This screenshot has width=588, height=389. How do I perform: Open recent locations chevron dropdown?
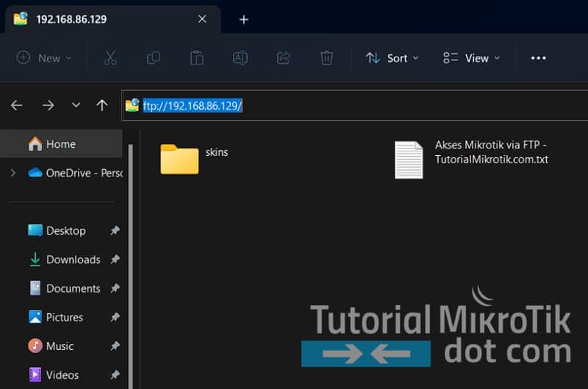pos(76,105)
